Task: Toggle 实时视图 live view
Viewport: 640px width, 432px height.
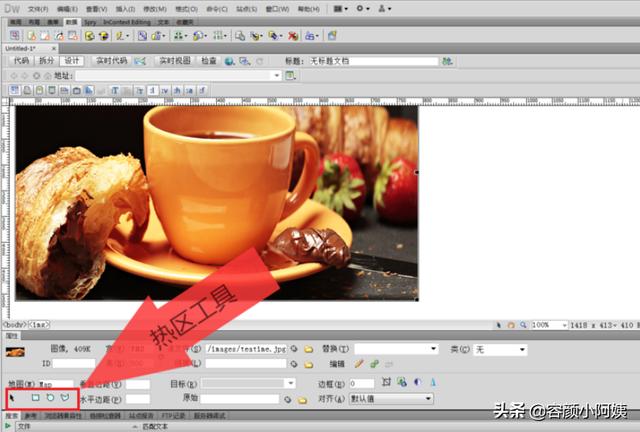Action: [175, 61]
